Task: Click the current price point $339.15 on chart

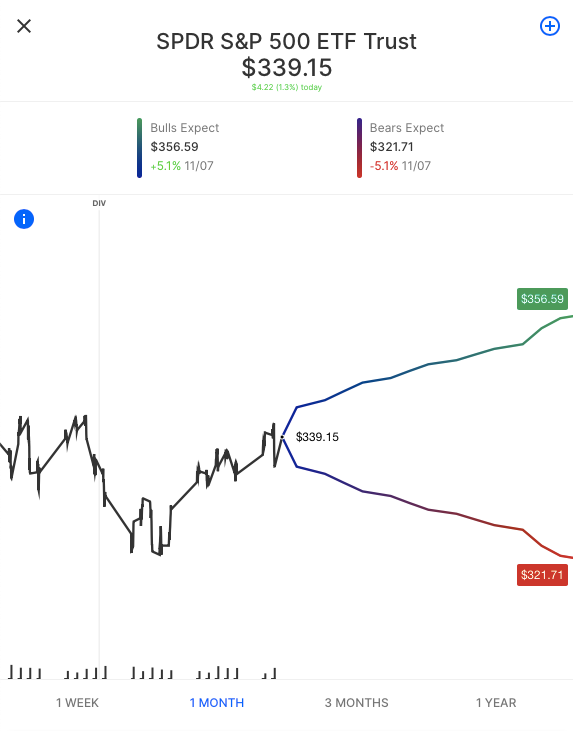Action: (282, 437)
